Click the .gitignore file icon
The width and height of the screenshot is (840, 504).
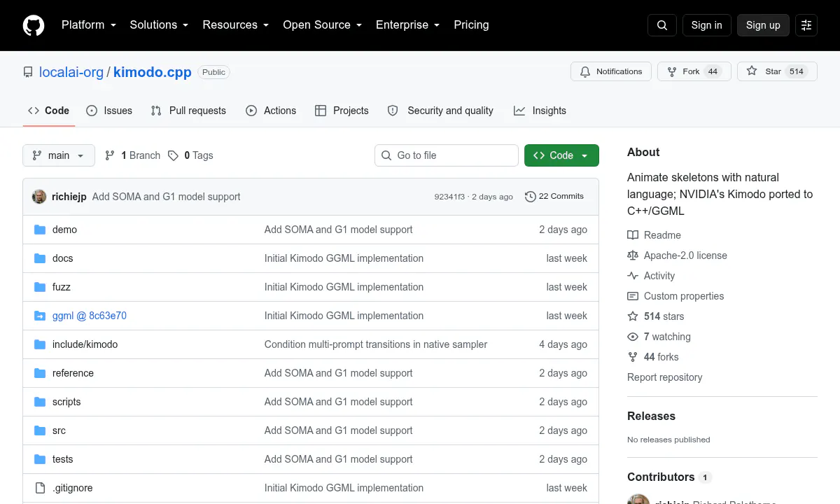[x=40, y=488]
